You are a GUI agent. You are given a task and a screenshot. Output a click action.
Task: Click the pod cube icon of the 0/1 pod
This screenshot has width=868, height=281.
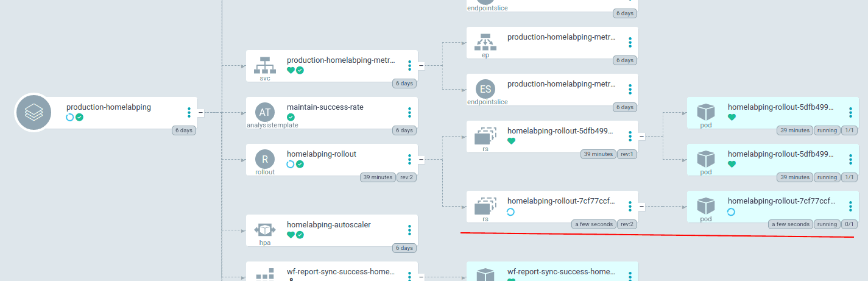705,206
